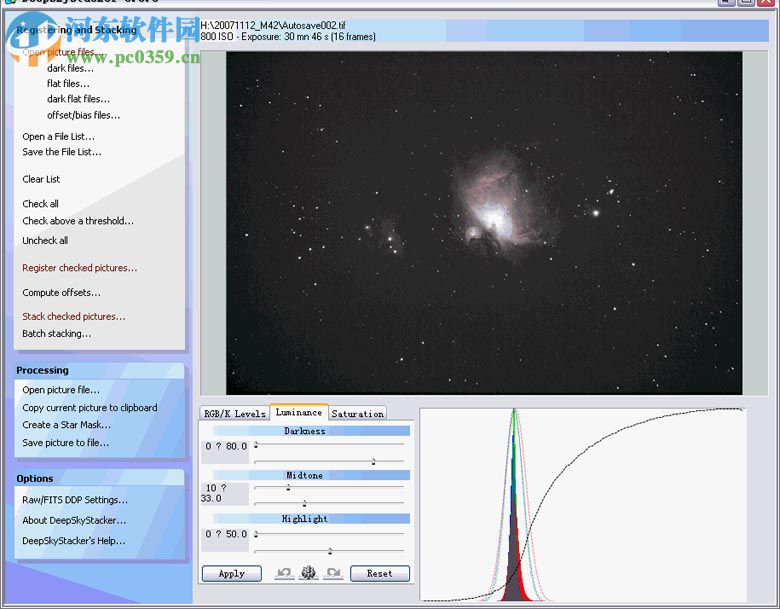Save picture to file
The width and height of the screenshot is (780, 609).
(x=65, y=442)
